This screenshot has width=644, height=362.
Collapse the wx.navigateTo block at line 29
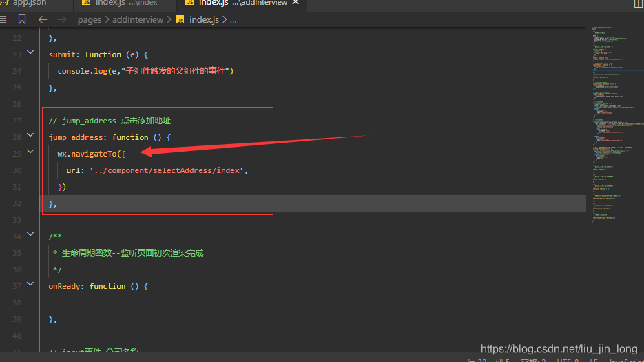tap(30, 152)
